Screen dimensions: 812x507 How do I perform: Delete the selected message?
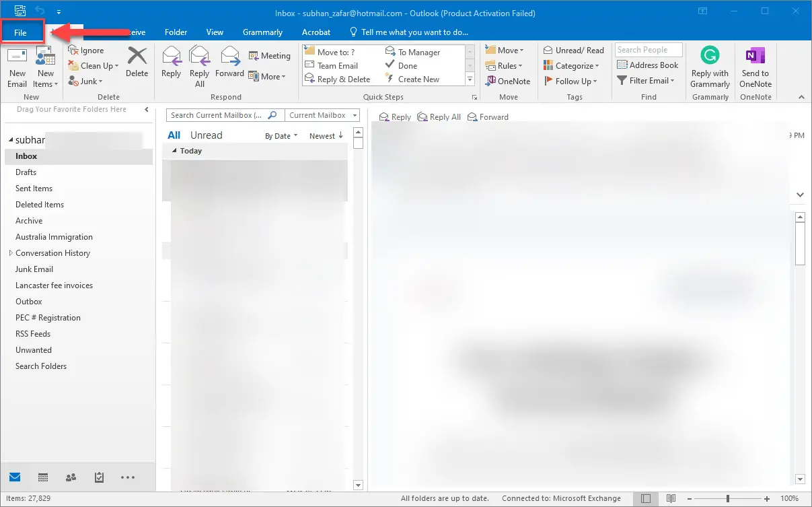tap(137, 62)
